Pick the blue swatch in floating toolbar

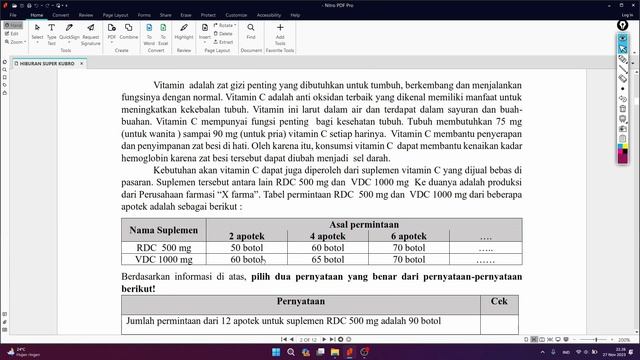tap(620, 146)
